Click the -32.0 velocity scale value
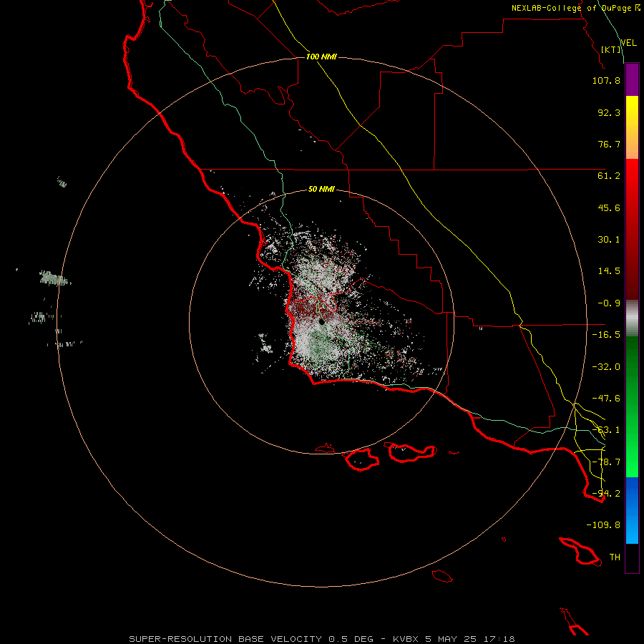Viewport: 644px width, 644px height. click(x=606, y=367)
